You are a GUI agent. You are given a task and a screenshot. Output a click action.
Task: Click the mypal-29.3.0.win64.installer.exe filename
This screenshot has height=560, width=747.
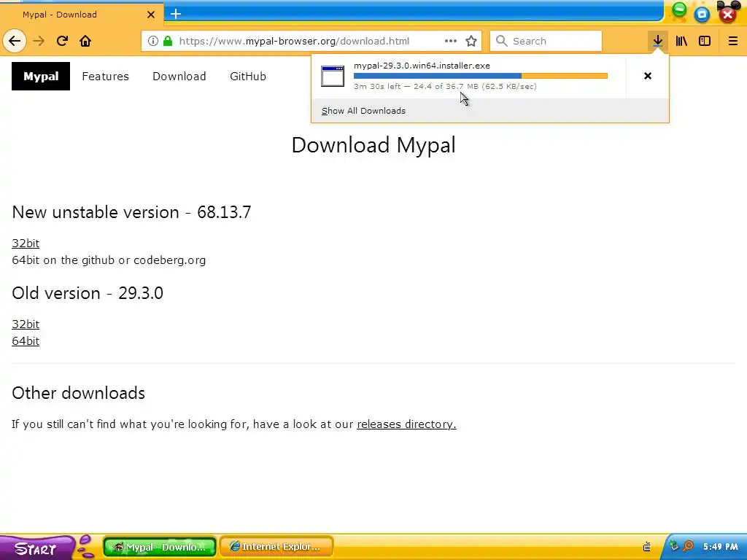point(422,66)
